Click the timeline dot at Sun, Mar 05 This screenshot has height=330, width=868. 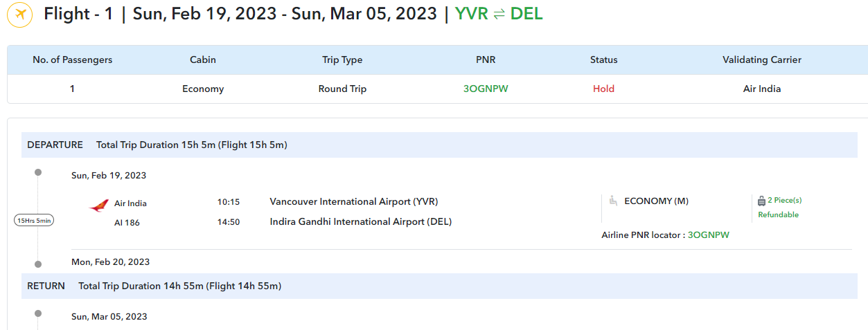pos(38,313)
